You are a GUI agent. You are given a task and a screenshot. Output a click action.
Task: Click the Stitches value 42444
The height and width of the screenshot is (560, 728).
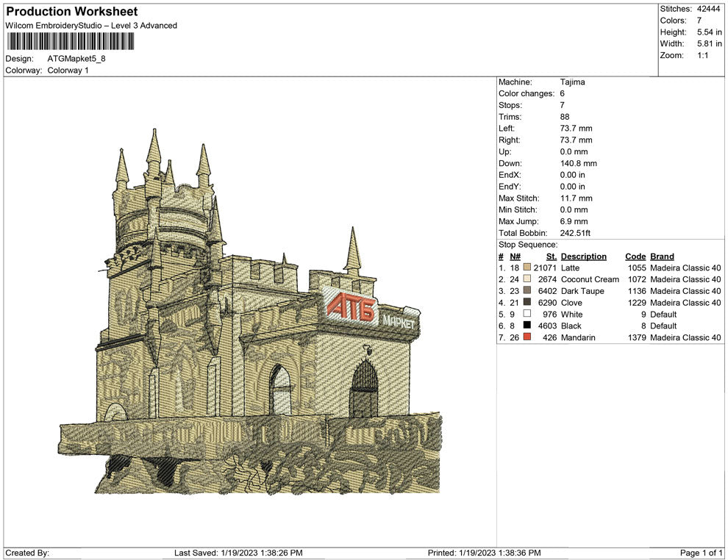tap(709, 9)
